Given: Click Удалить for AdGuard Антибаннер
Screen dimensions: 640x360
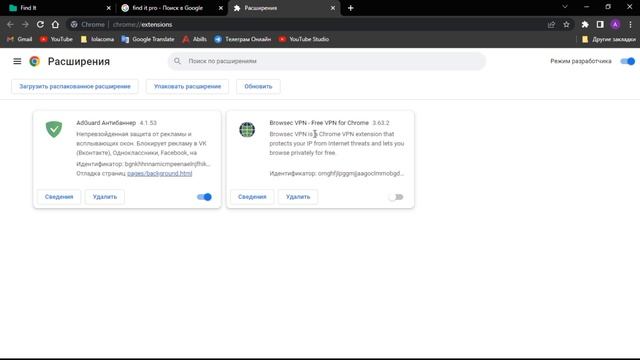Looking at the screenshot, I should tap(104, 197).
